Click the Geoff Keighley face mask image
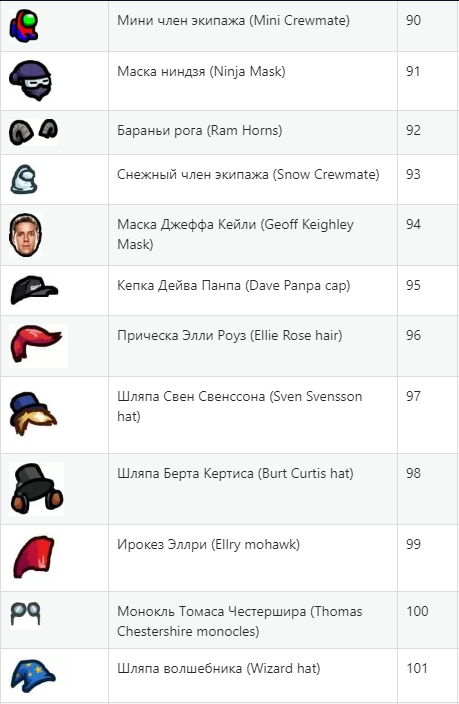Viewport: 459px width, 704px height. pos(26,235)
